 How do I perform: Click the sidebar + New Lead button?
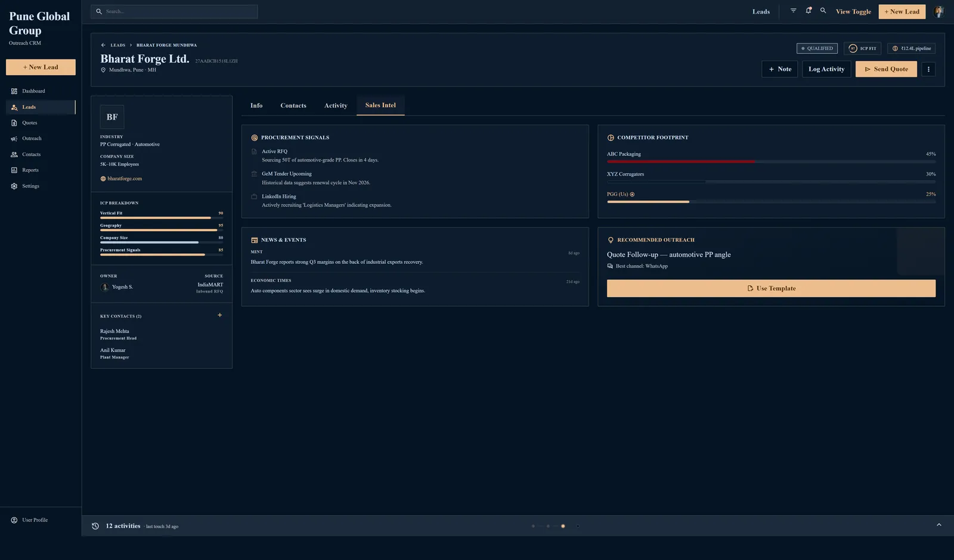click(41, 67)
